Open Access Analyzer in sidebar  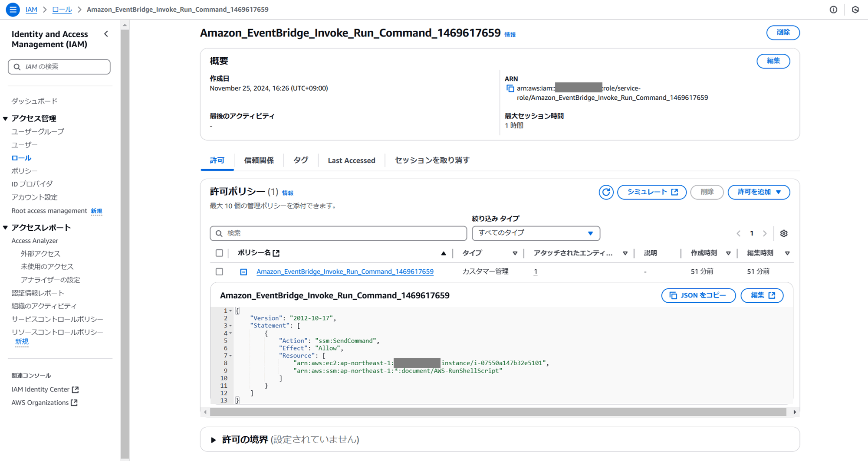[x=35, y=241]
